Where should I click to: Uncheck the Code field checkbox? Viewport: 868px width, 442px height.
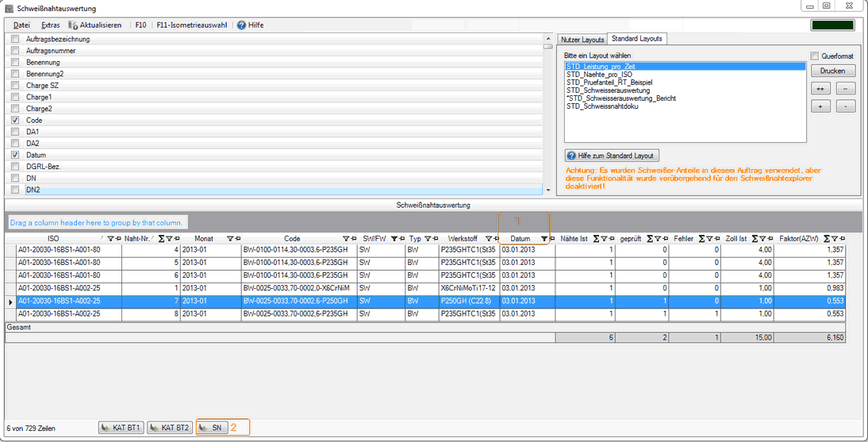(x=15, y=121)
